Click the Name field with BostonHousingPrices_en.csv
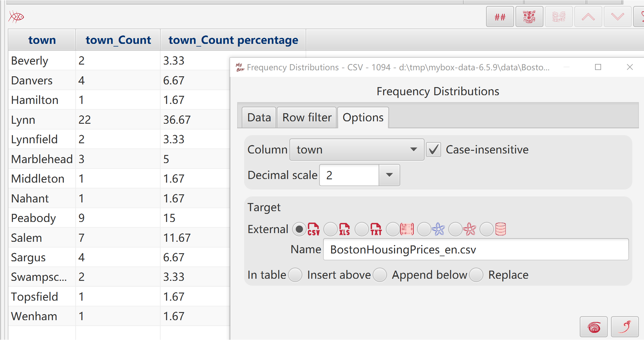The width and height of the screenshot is (644, 340). [476, 250]
